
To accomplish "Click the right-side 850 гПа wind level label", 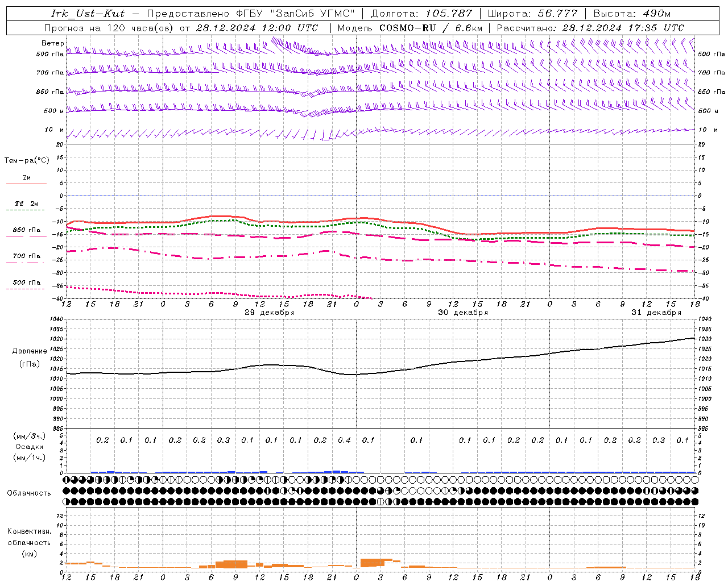I will coord(712,92).
